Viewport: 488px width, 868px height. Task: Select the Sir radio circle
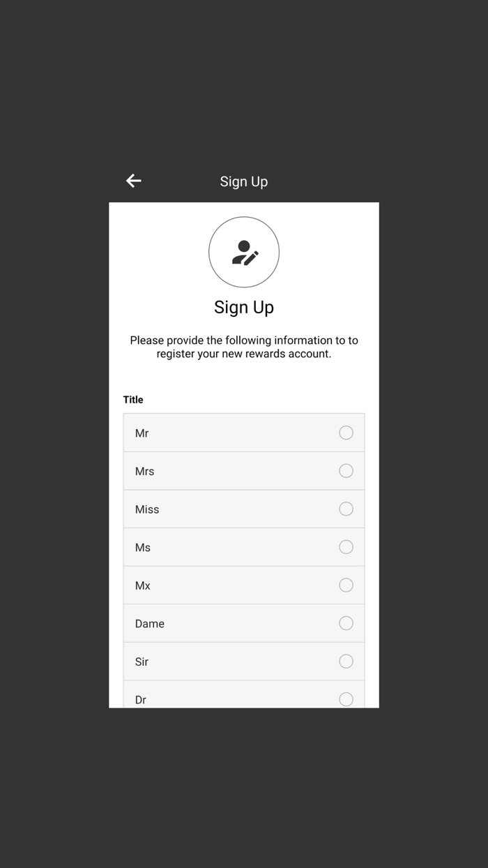(x=346, y=661)
